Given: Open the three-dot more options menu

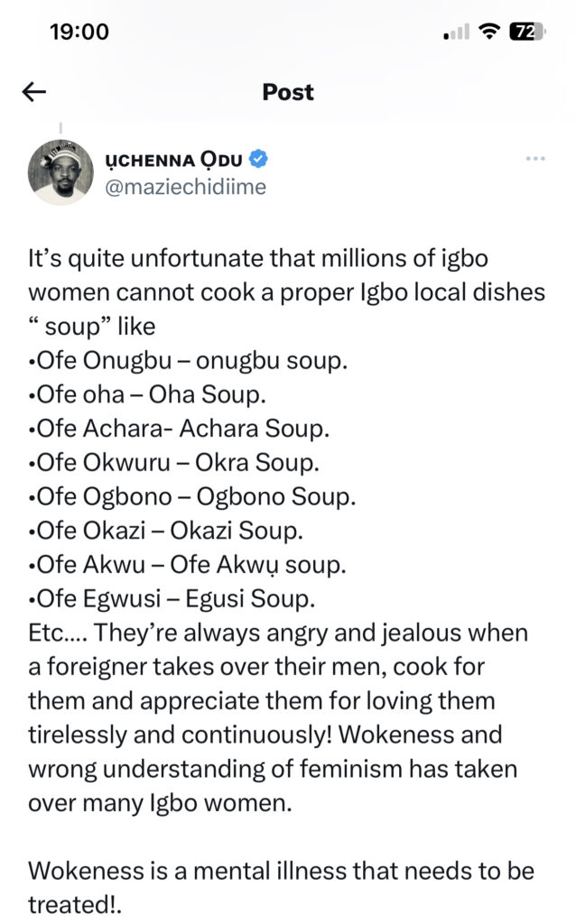Looking at the screenshot, I should click(535, 159).
